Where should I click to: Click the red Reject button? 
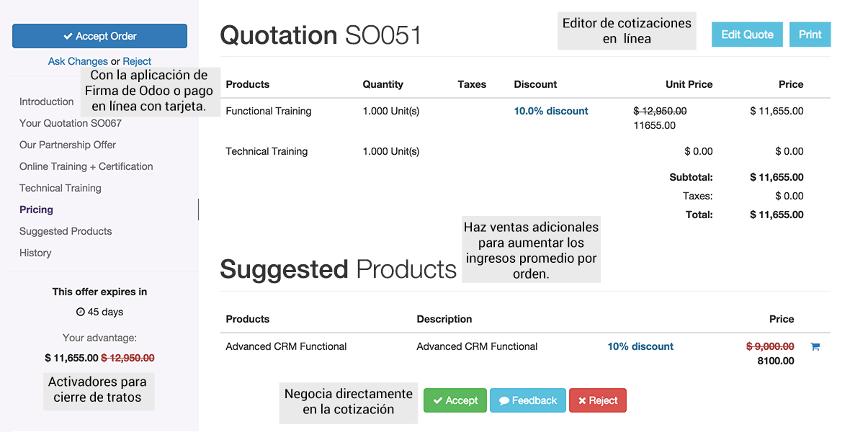[x=597, y=400]
